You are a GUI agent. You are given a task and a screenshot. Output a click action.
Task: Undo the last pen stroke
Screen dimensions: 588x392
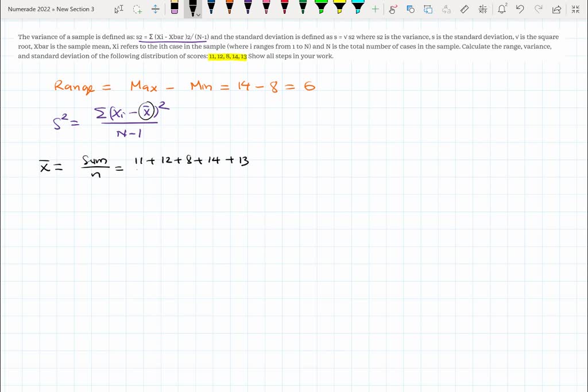pos(519,9)
